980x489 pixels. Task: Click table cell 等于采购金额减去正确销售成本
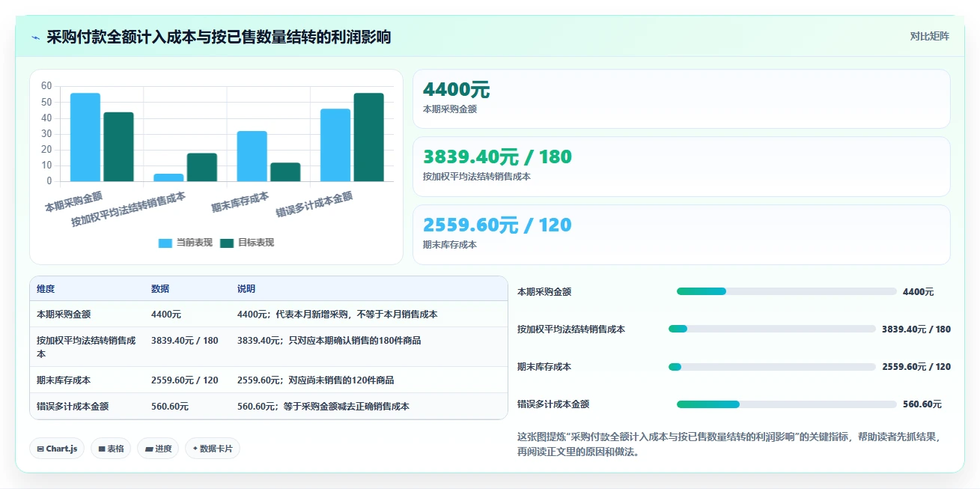[323, 407]
